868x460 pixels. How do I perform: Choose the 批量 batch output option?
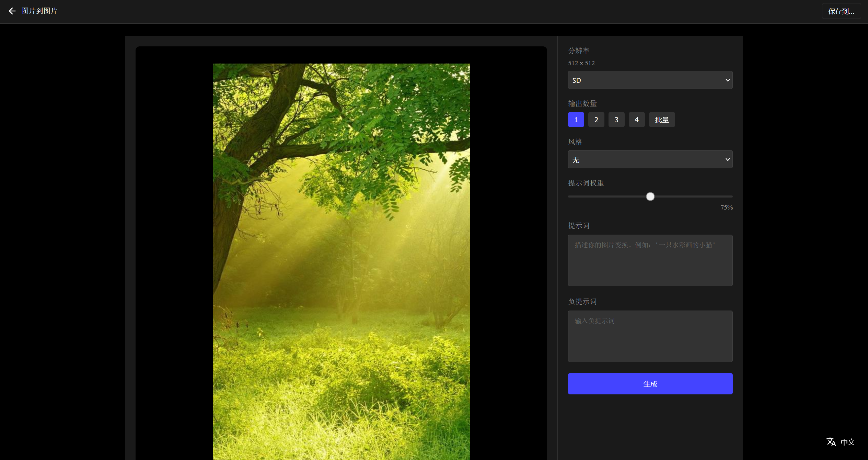662,120
